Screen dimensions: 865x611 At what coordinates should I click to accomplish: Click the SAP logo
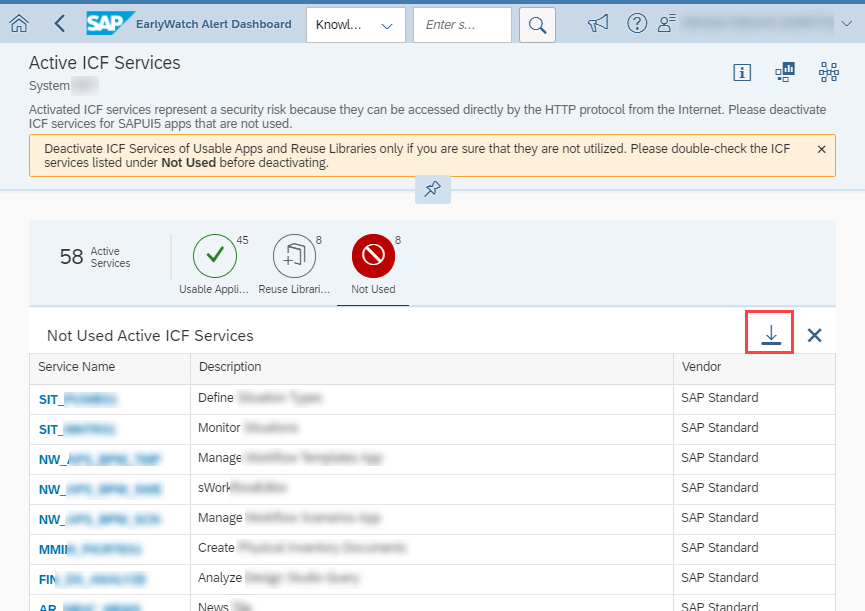point(109,23)
